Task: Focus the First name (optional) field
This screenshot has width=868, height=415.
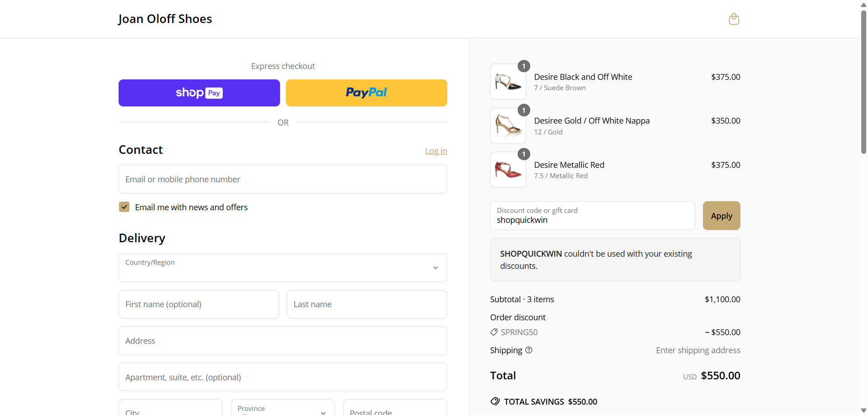Action: point(199,304)
